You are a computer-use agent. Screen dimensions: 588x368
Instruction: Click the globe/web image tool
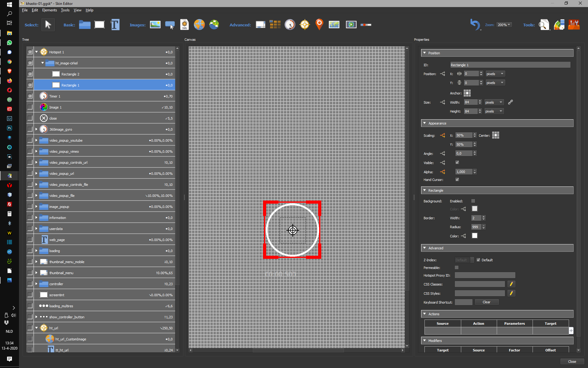199,25
